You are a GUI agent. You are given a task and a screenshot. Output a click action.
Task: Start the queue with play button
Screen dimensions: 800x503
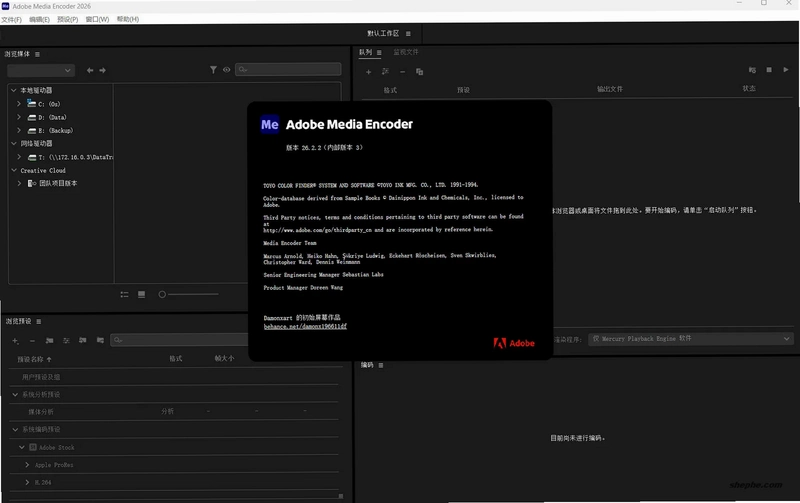[x=786, y=70]
